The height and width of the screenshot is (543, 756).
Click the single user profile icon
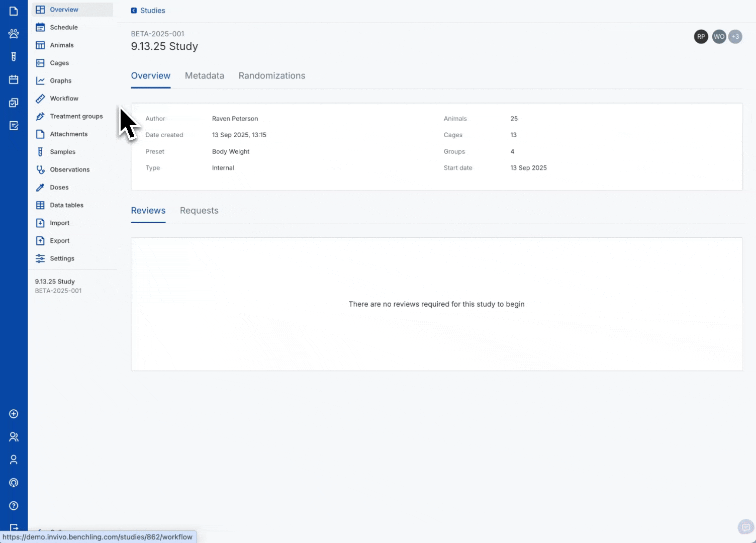pos(14,460)
